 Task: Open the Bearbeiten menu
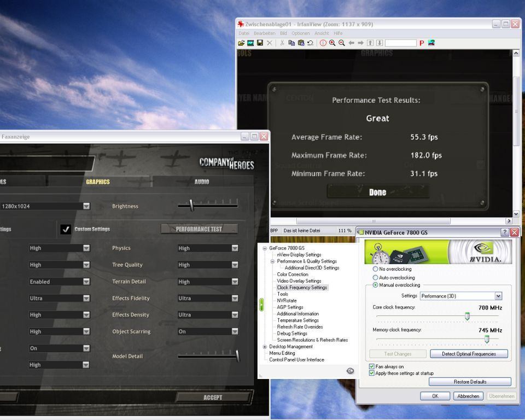click(265, 33)
